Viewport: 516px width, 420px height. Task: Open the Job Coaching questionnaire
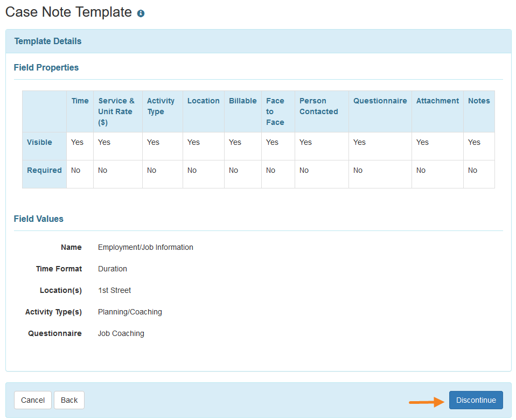(121, 333)
